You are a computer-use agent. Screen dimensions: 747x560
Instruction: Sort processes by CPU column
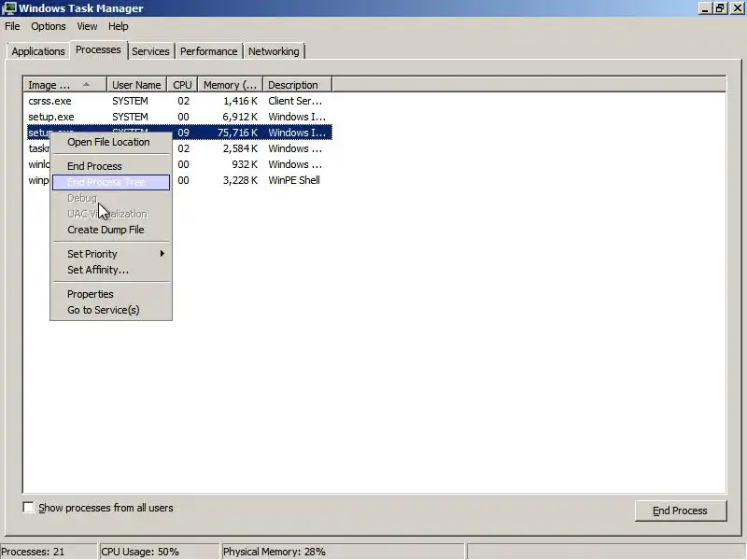tap(182, 85)
